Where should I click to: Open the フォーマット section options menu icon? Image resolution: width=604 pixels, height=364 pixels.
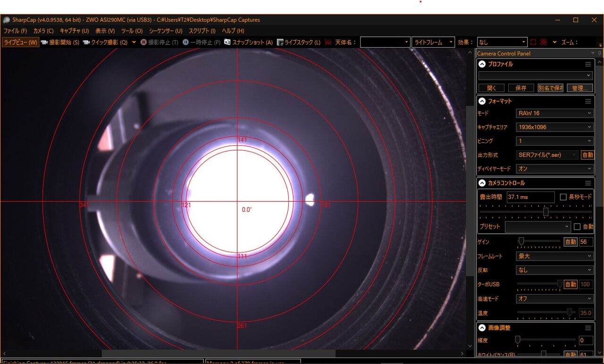(x=588, y=101)
